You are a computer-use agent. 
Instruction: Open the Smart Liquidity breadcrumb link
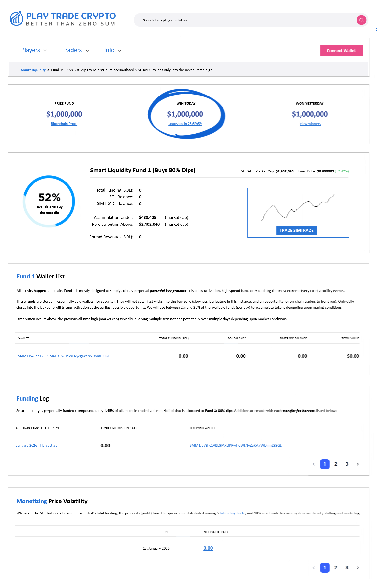33,70
